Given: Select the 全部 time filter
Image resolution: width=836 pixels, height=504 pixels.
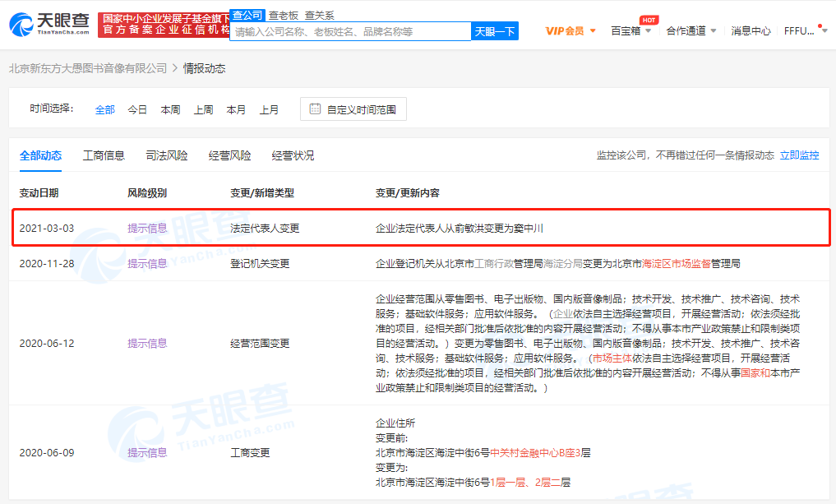Looking at the screenshot, I should pos(105,109).
